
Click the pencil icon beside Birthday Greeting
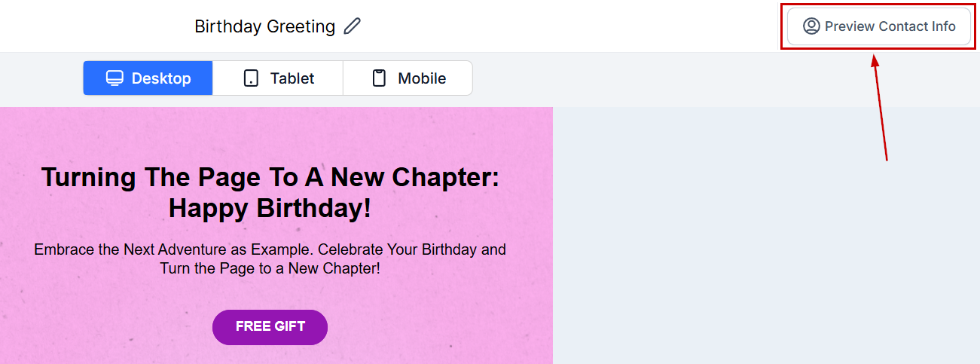click(x=352, y=26)
